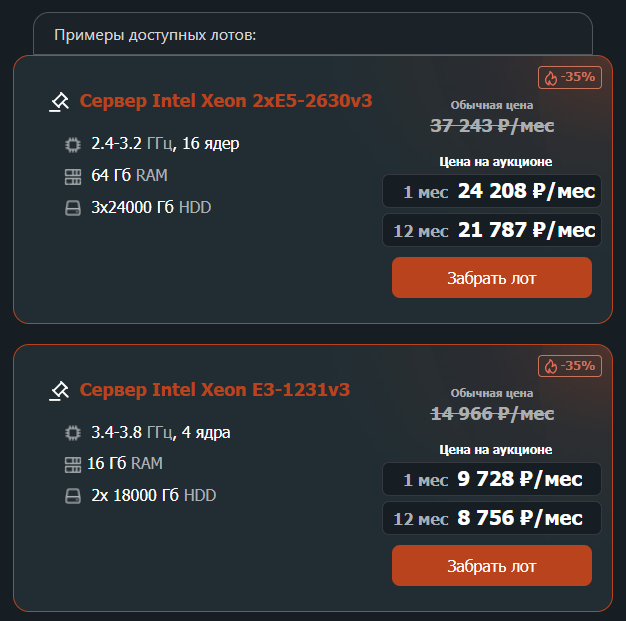Screen dimensions: 626x621
Task: Click the CPU chip icon next to 16 ядер
Action: 73,145
